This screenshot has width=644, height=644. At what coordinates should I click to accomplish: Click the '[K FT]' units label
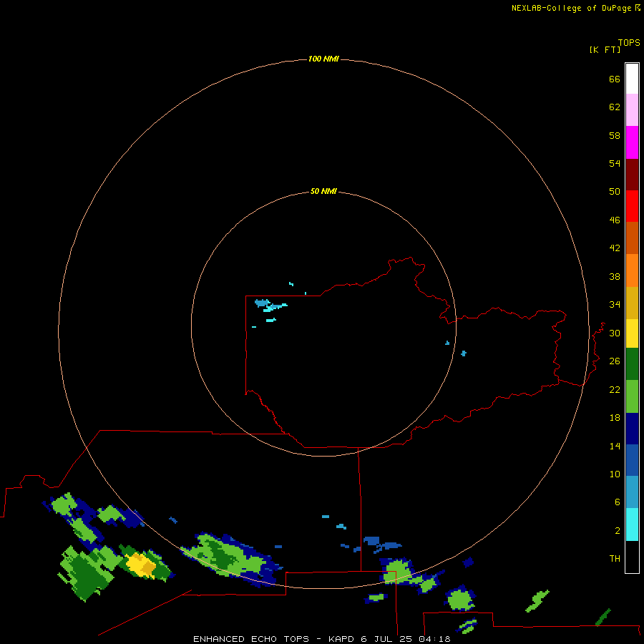tap(605, 49)
